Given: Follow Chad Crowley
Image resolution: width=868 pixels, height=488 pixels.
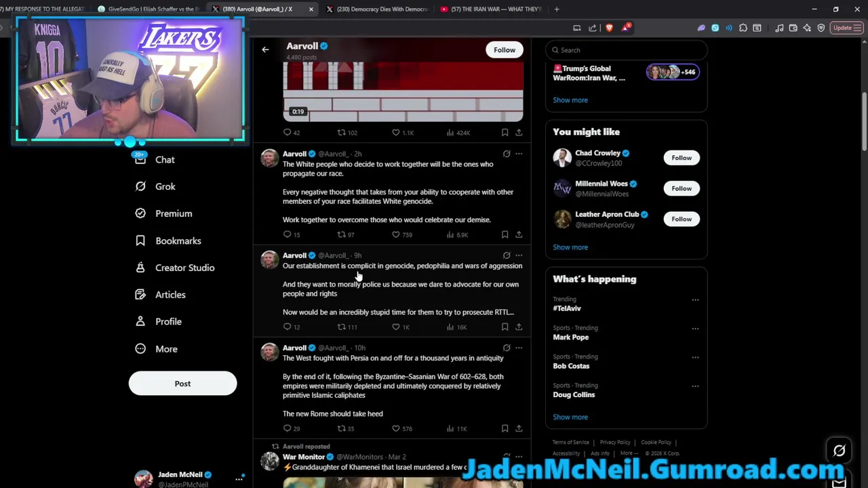Looking at the screenshot, I should click(682, 158).
